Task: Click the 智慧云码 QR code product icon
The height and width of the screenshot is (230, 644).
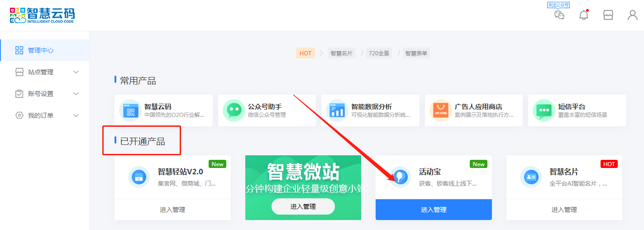Action: coord(130,110)
